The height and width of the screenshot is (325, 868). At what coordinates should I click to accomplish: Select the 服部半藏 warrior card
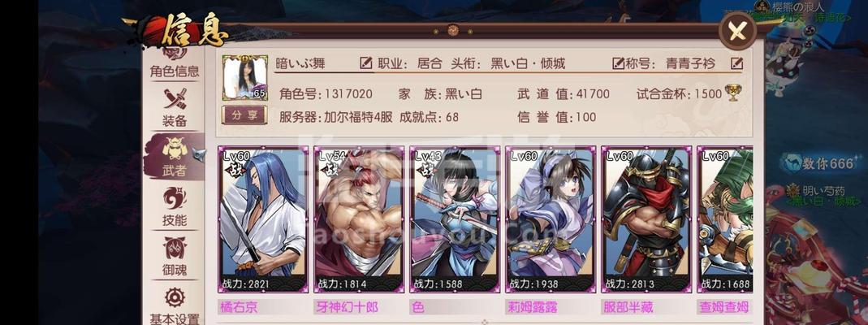pyautogui.click(x=646, y=219)
